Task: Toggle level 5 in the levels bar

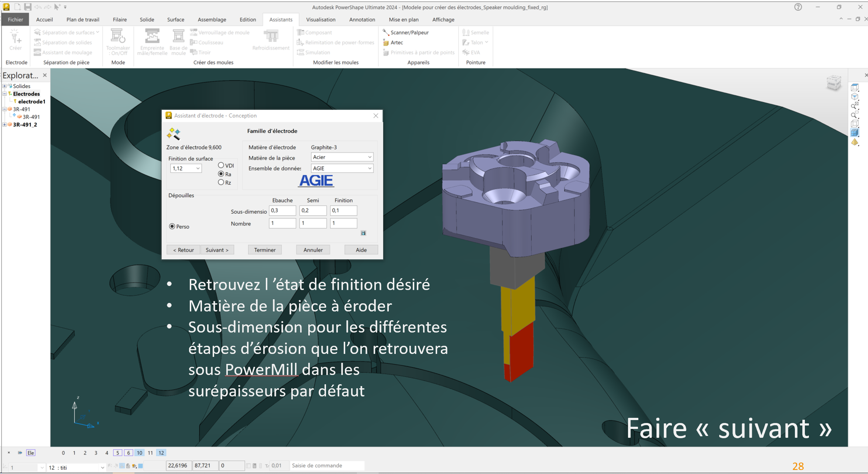Action: [117, 453]
